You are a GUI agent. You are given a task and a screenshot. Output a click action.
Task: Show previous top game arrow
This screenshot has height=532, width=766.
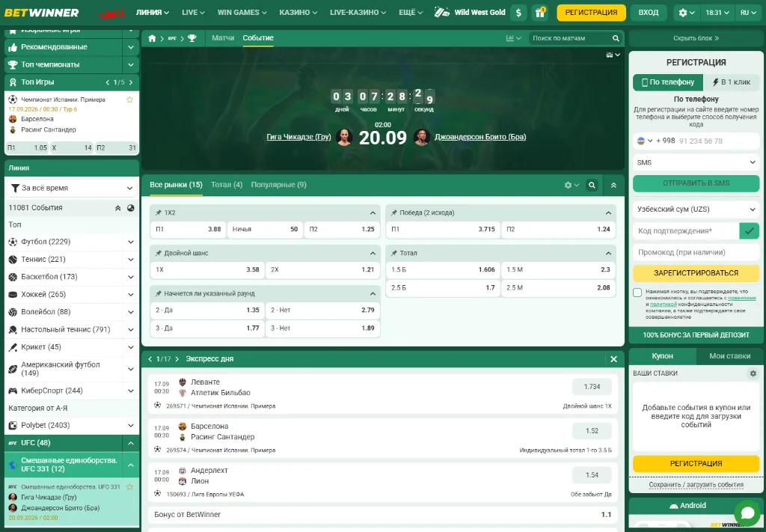108,82
